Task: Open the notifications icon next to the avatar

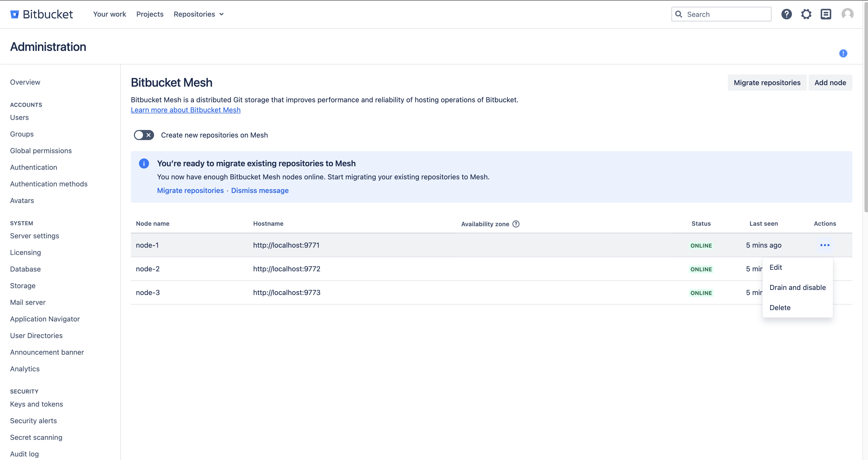Action: 826,14
